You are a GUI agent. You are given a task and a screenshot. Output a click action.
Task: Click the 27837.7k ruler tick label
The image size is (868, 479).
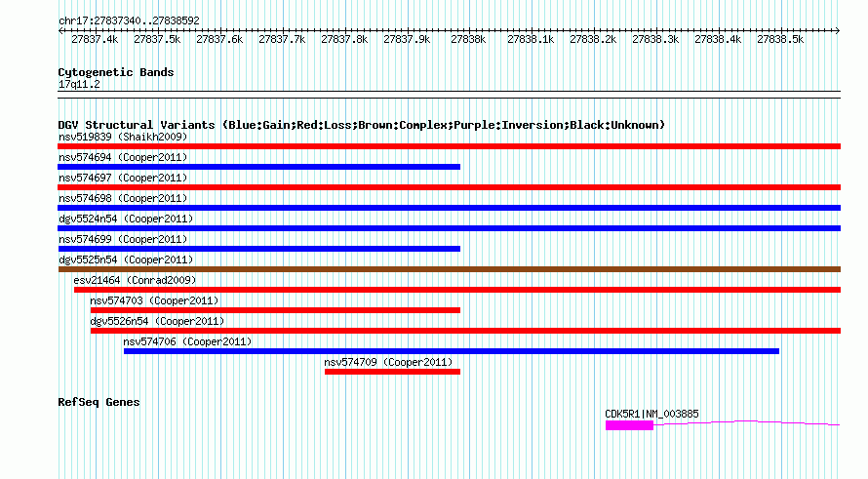282,39
